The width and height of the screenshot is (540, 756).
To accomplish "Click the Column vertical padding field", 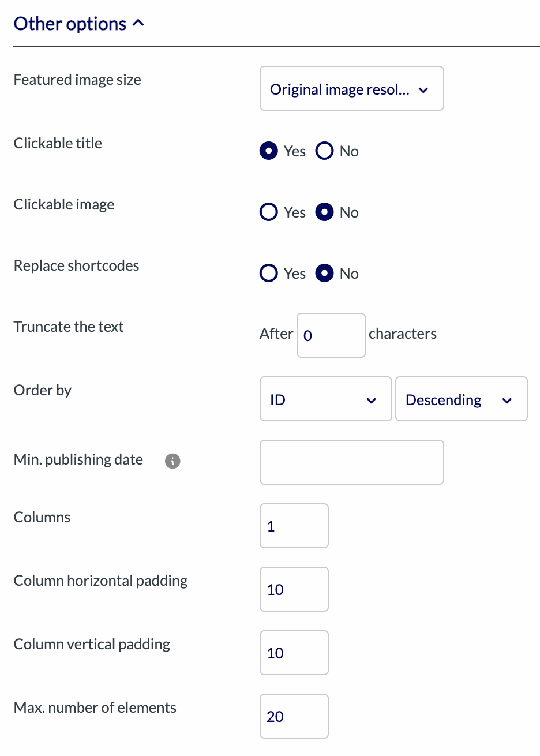I will [x=294, y=653].
